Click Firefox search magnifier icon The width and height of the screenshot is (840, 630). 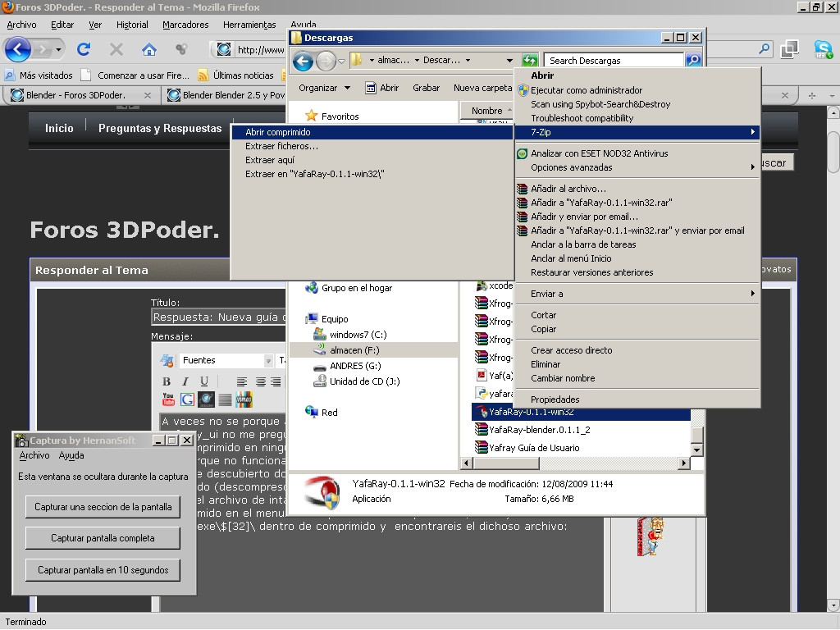(764, 50)
